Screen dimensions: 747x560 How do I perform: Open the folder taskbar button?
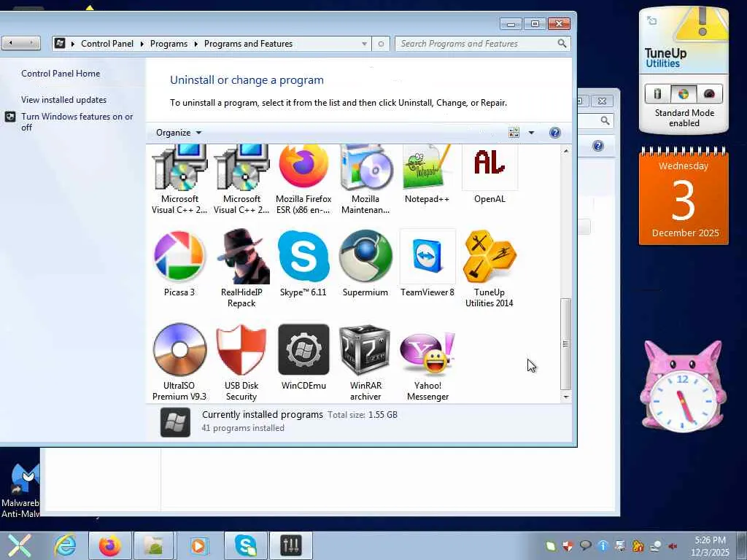(153, 545)
